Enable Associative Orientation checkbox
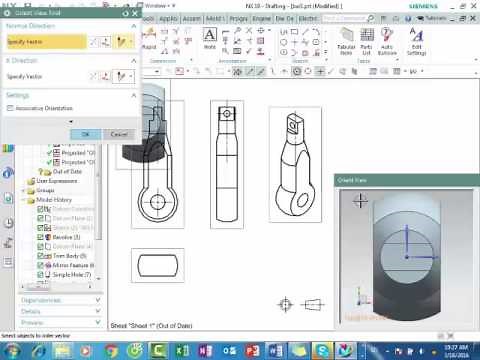The height and width of the screenshot is (360, 480). 10,108
